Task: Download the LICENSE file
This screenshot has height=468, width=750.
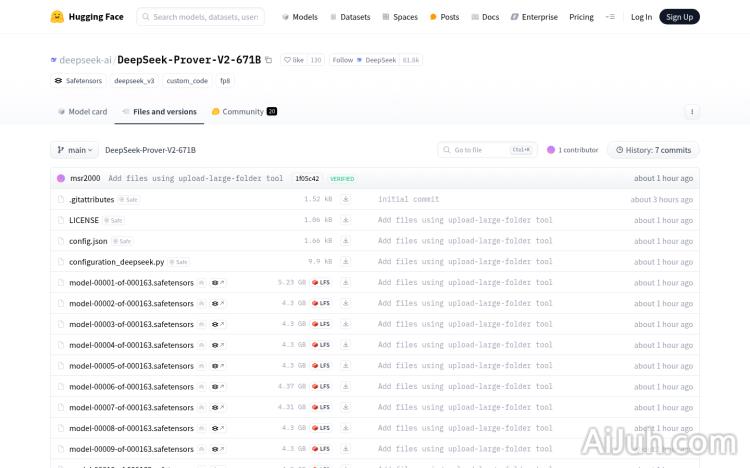Action: [345, 220]
